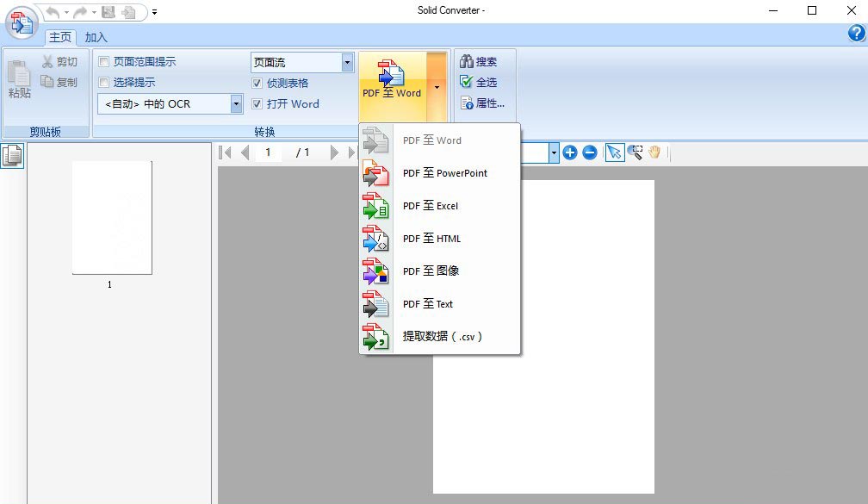This screenshot has width=868, height=504.
Task: Select greyed PDF 至 Word menu entry
Action: [440, 140]
